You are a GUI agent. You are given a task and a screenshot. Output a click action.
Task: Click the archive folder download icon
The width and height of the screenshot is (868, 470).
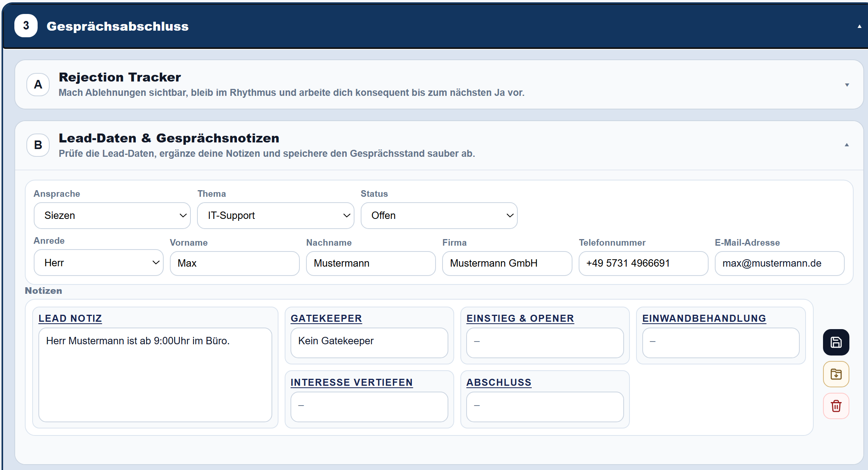tap(836, 374)
